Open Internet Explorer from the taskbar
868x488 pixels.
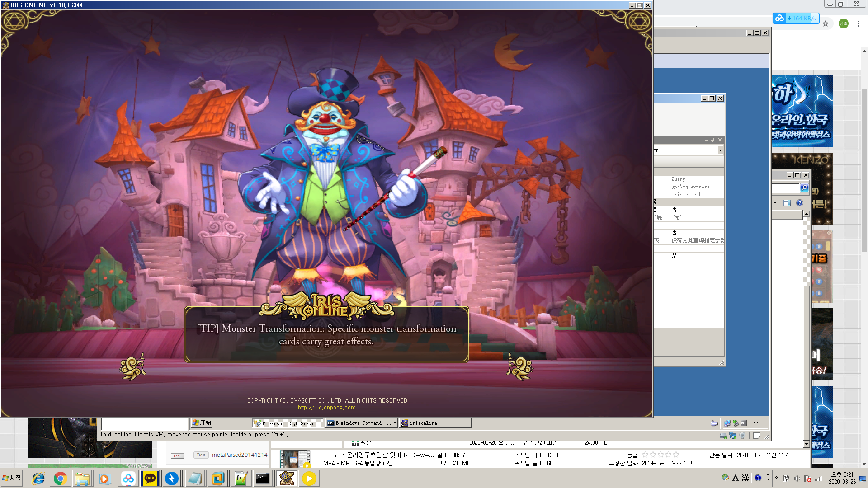tap(38, 479)
